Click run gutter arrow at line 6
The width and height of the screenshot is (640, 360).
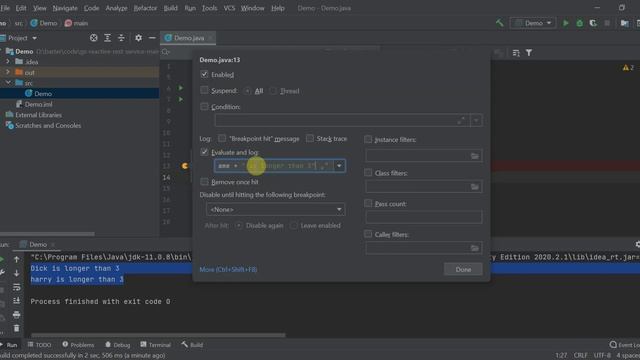click(181, 88)
